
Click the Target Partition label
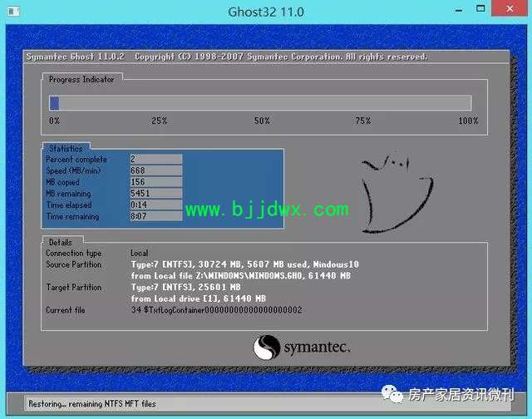coord(74,288)
